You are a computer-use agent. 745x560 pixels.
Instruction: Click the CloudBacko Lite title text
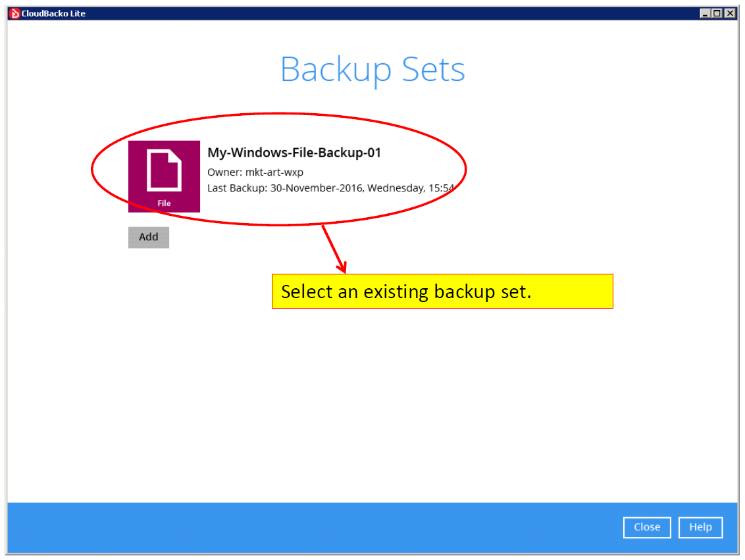pyautogui.click(x=53, y=13)
